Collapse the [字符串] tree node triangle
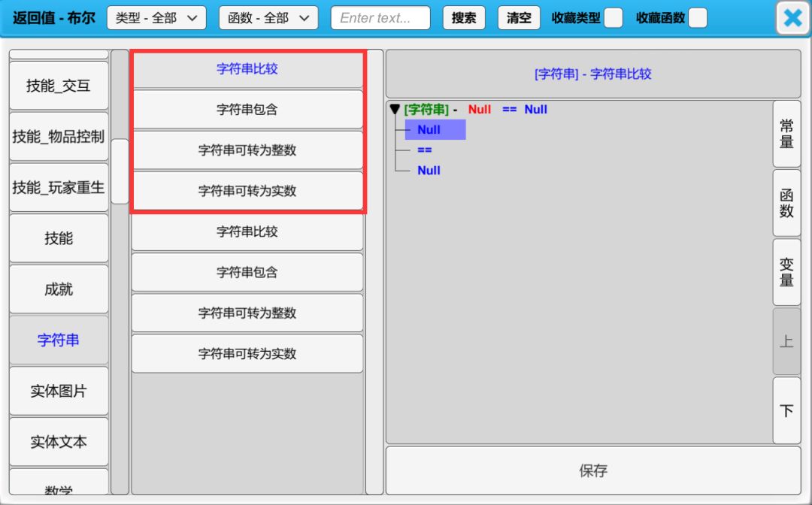 pyautogui.click(x=395, y=110)
